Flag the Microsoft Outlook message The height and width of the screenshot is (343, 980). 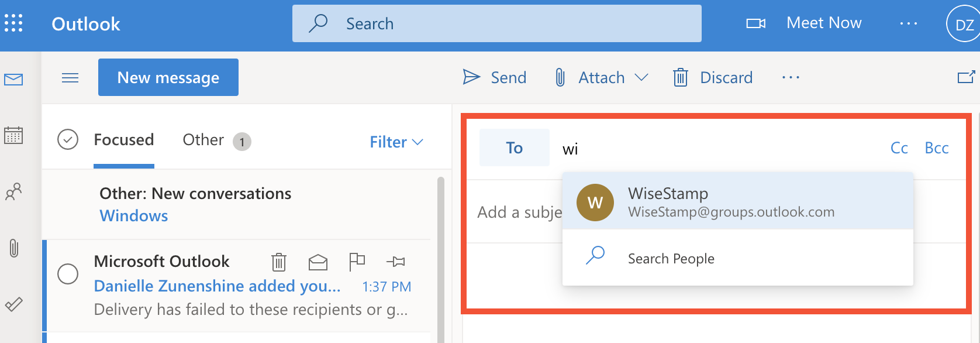click(x=357, y=261)
